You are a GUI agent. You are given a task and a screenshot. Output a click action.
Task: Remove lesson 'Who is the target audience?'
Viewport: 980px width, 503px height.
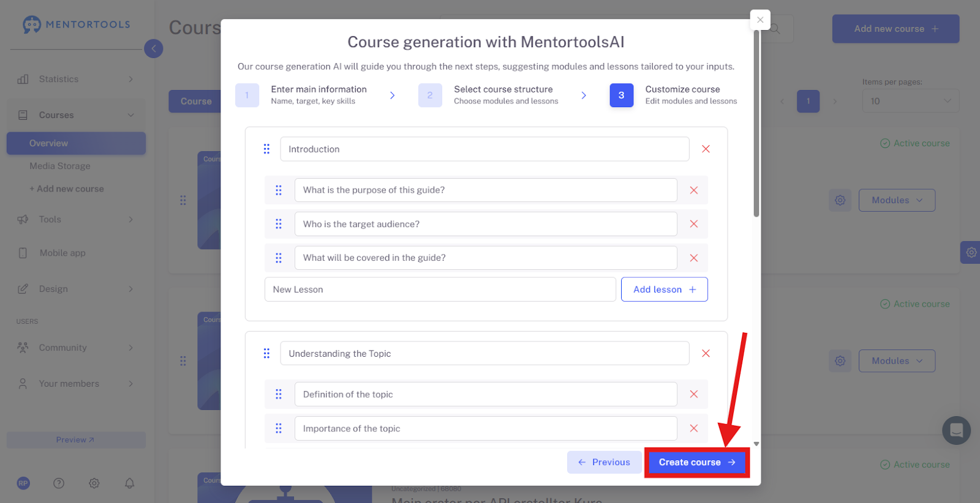tap(694, 224)
